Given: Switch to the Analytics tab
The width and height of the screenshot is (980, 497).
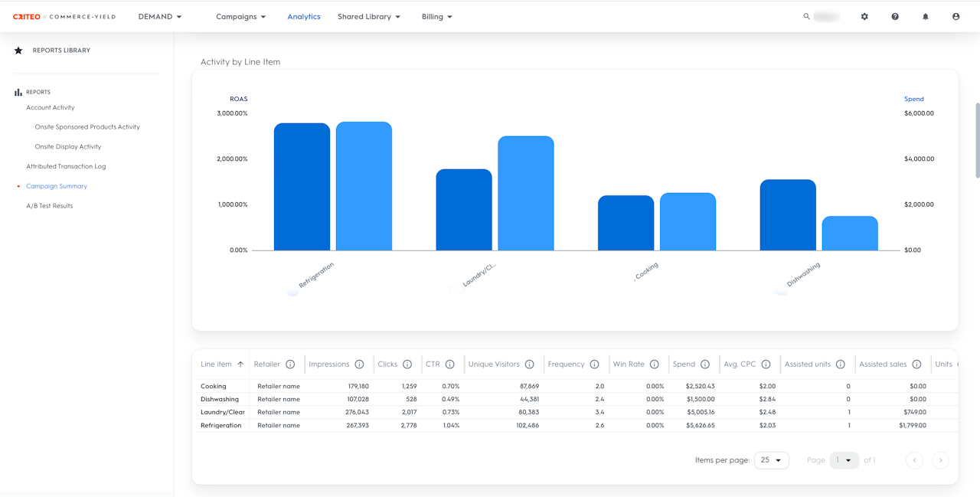Looking at the screenshot, I should [304, 17].
